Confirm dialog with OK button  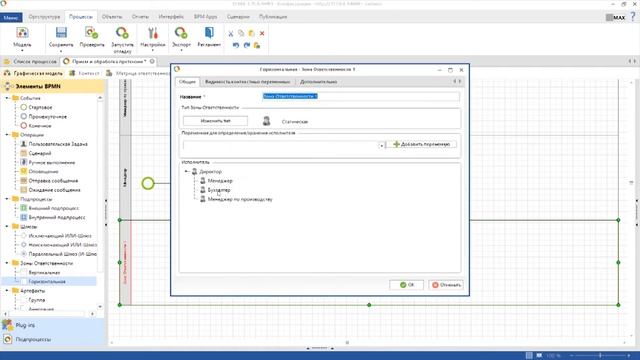[406, 285]
